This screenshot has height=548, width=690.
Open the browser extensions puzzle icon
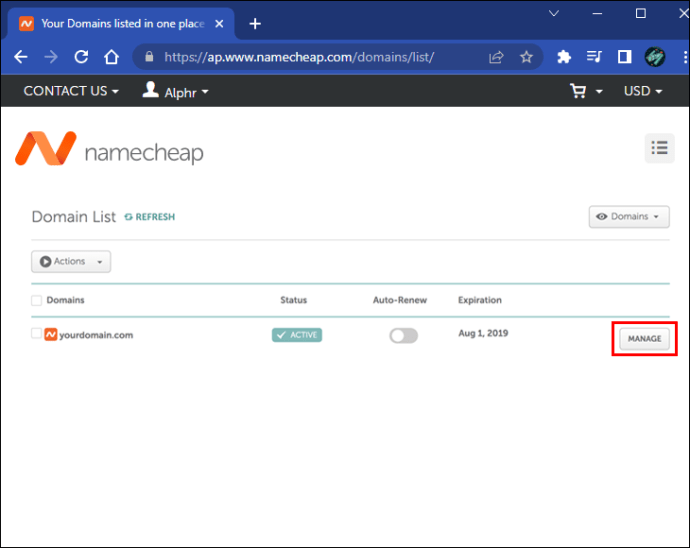click(x=564, y=57)
